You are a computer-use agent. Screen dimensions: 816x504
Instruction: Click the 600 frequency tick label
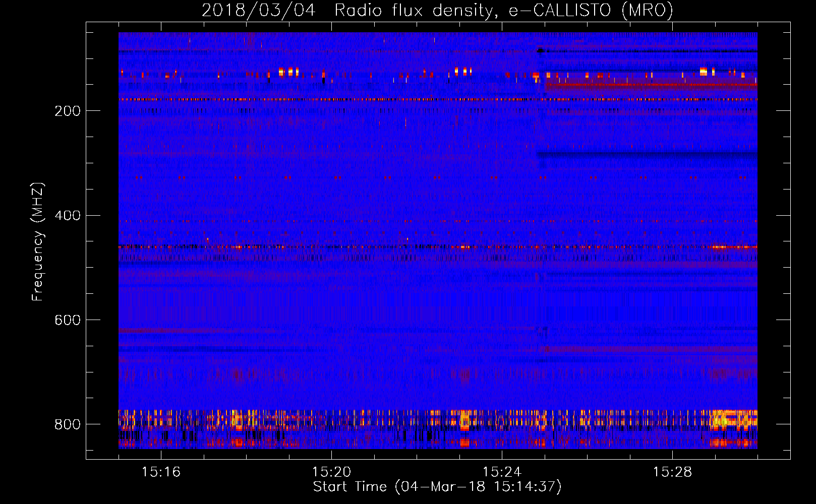[x=68, y=321]
